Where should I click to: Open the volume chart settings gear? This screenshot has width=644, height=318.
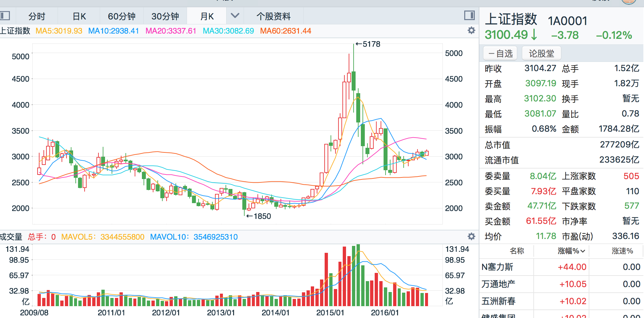471,236
